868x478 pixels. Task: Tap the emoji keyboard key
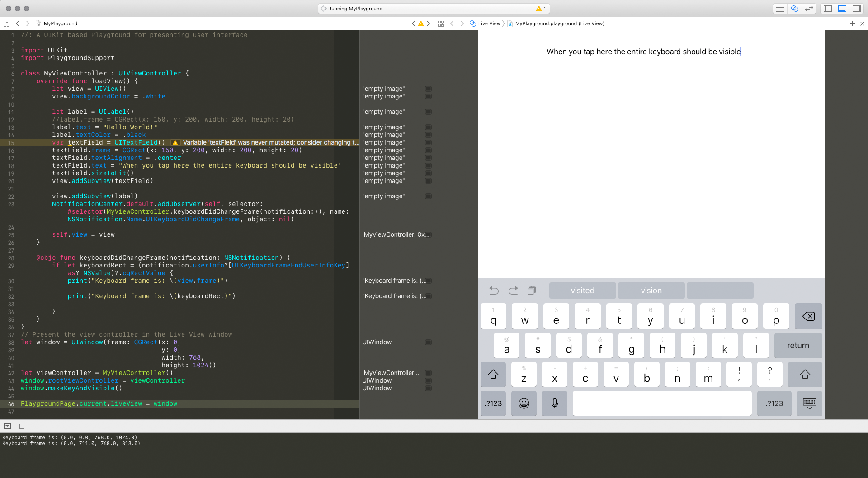(524, 403)
